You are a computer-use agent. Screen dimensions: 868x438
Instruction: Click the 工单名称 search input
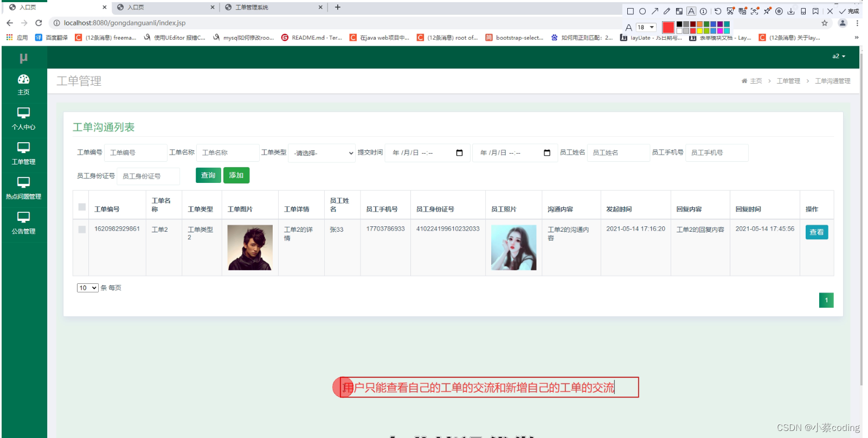coord(228,153)
